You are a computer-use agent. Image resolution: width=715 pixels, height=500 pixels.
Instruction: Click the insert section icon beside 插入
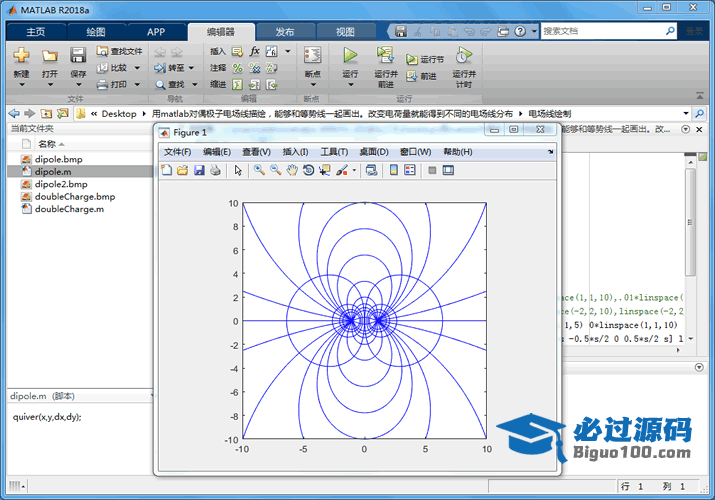coord(237,51)
